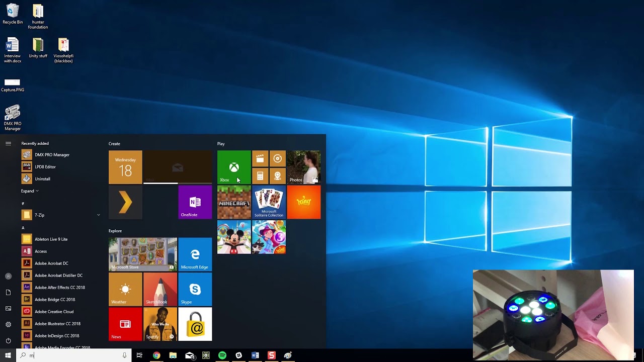Viewport: 644px width, 362px height.
Task: Expand the 7-Zip folder chevron
Action: click(x=99, y=215)
